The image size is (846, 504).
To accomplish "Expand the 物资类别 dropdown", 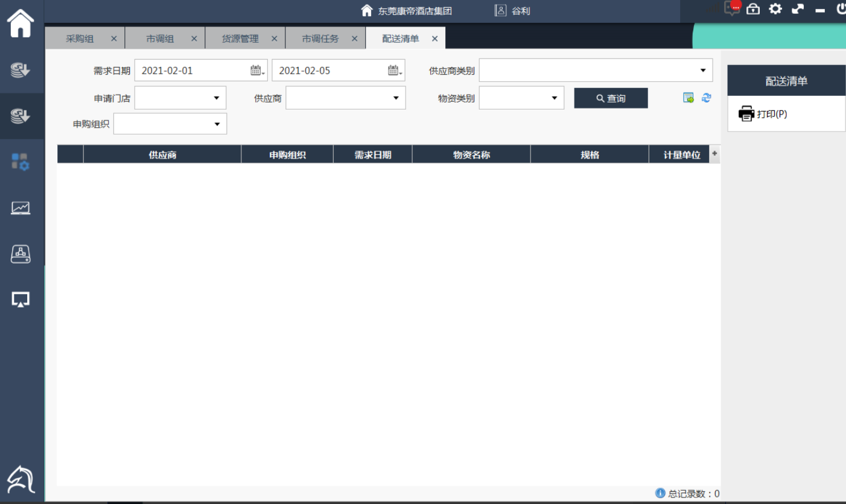I will coord(554,98).
